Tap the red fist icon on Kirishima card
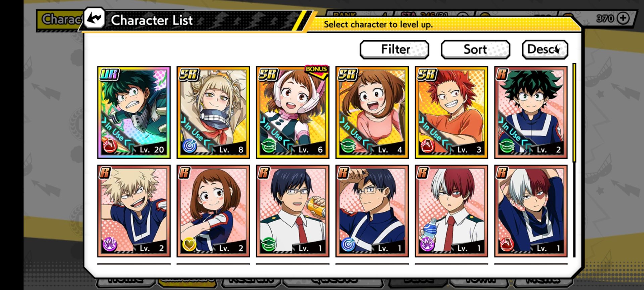The image size is (644, 290). 427,146
